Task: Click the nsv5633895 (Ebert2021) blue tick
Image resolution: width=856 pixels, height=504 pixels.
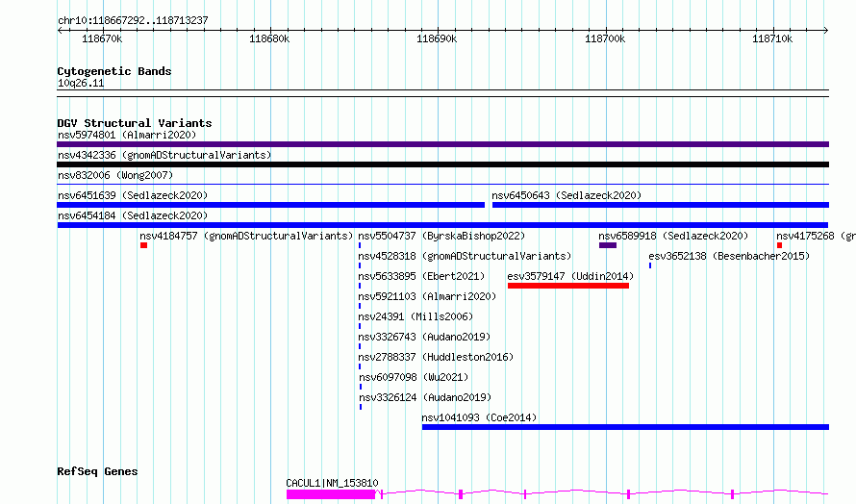Action: click(x=360, y=286)
